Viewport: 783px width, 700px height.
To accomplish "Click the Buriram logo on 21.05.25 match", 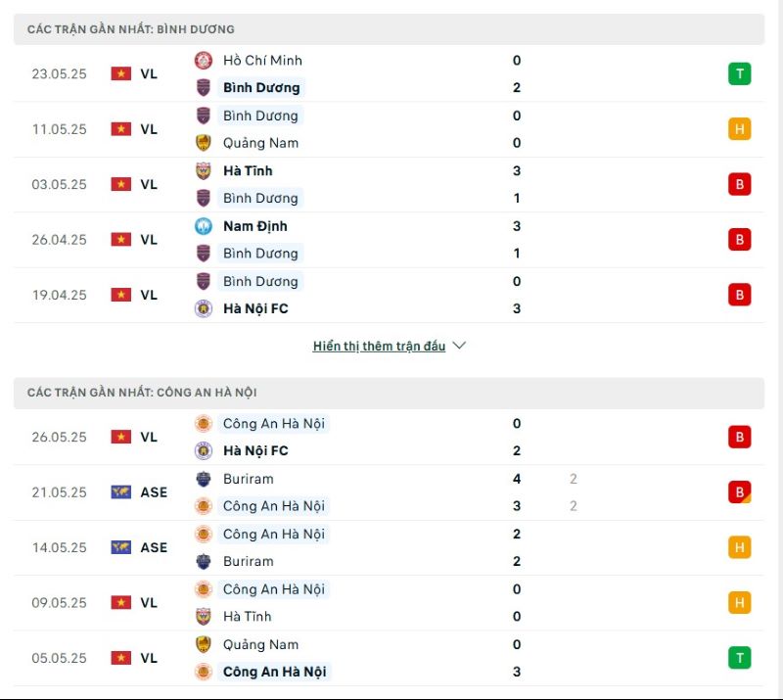I will (x=204, y=479).
